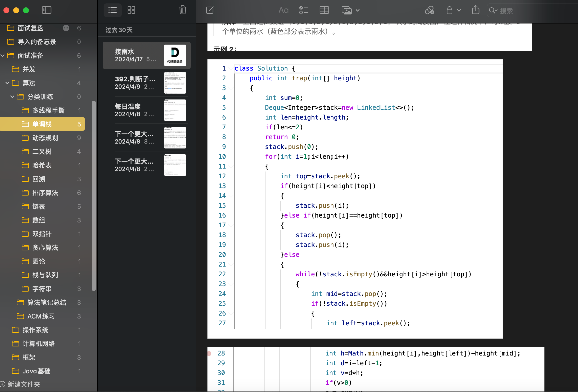Switch to gallery grid view
Image resolution: width=578 pixels, height=392 pixels.
[131, 10]
